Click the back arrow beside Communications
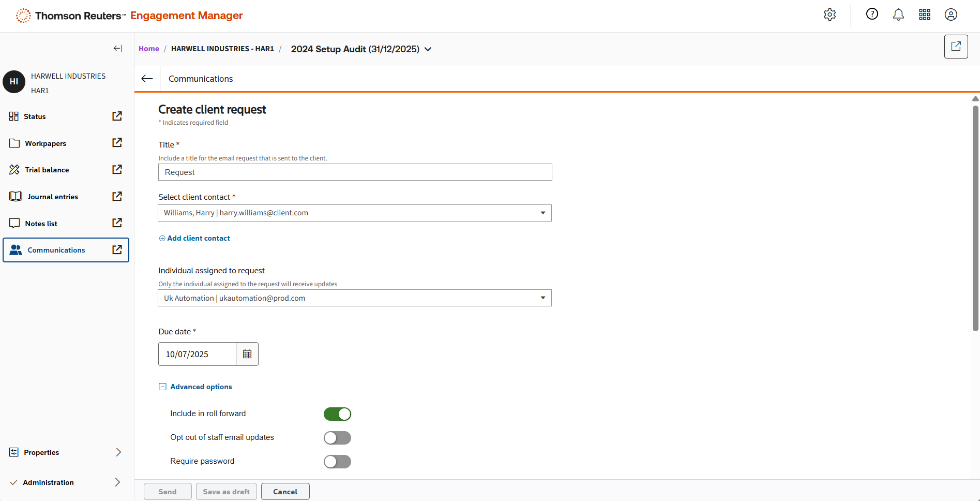This screenshot has height=501, width=980. pyautogui.click(x=147, y=79)
